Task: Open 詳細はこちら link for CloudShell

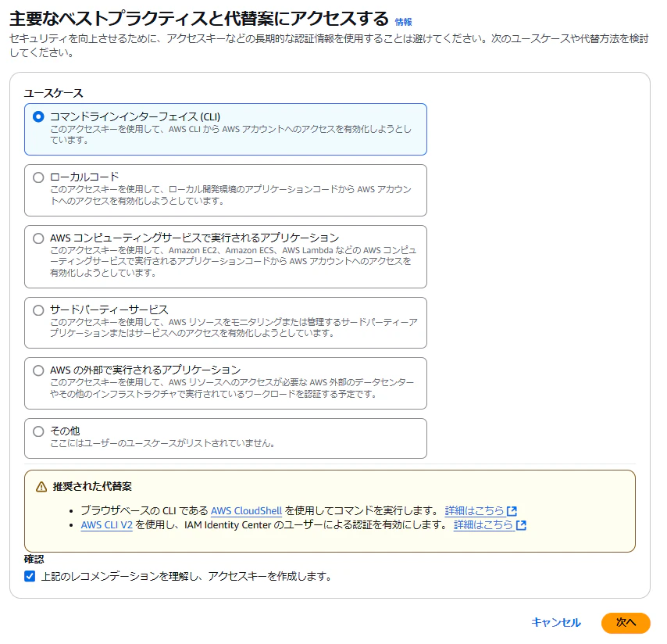Action: pyautogui.click(x=474, y=511)
